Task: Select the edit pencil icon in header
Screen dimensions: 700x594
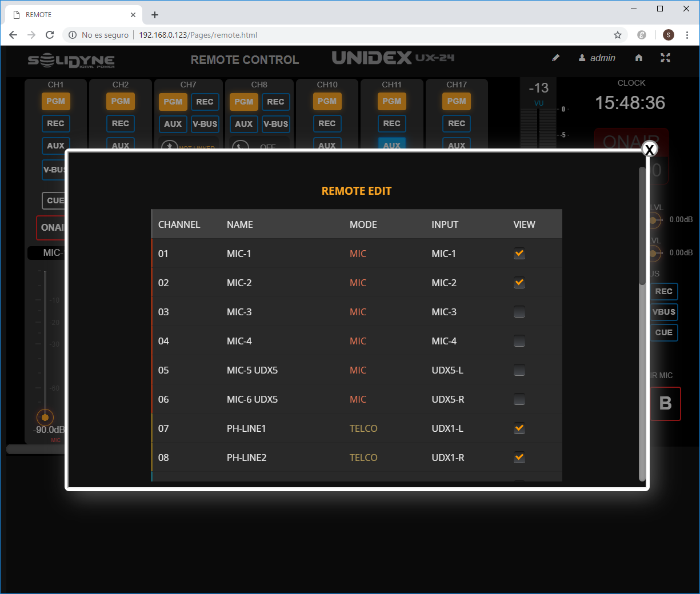Action: tap(555, 58)
